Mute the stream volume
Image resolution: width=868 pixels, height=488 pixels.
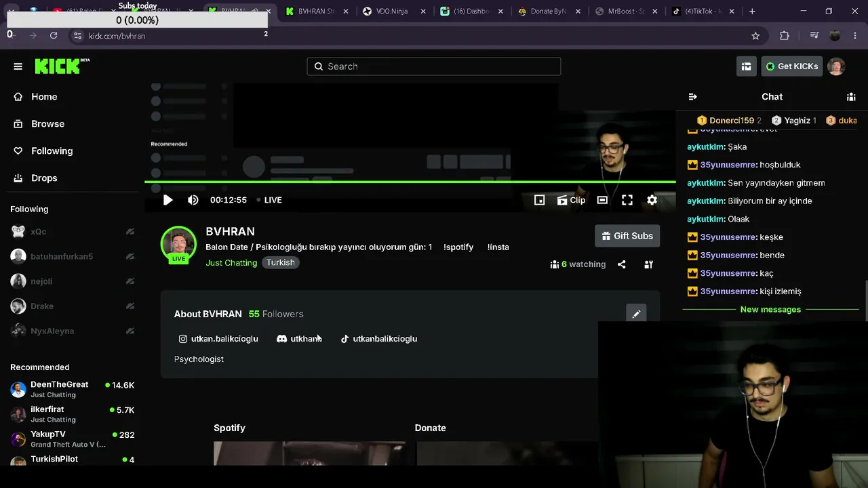click(193, 200)
